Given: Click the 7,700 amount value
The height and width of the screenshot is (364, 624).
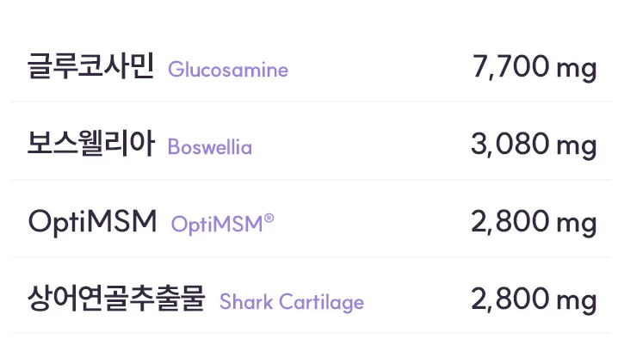Looking at the screenshot, I should coord(511,67).
